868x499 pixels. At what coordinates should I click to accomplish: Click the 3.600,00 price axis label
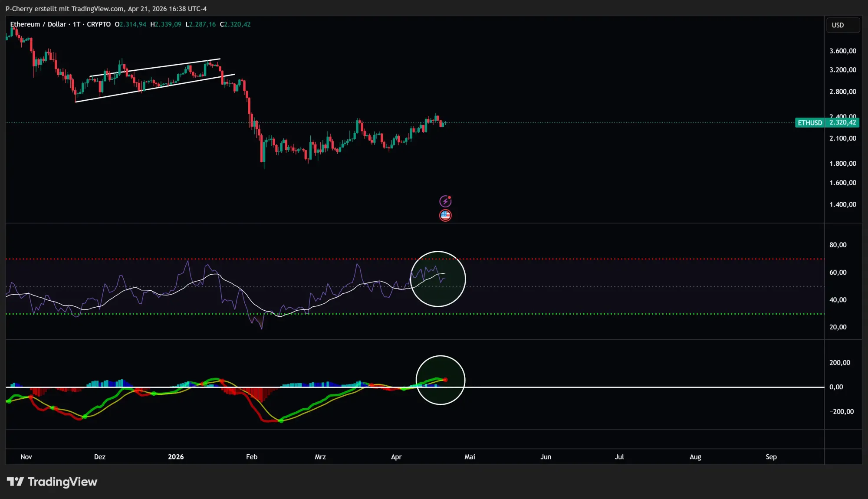pyautogui.click(x=842, y=51)
